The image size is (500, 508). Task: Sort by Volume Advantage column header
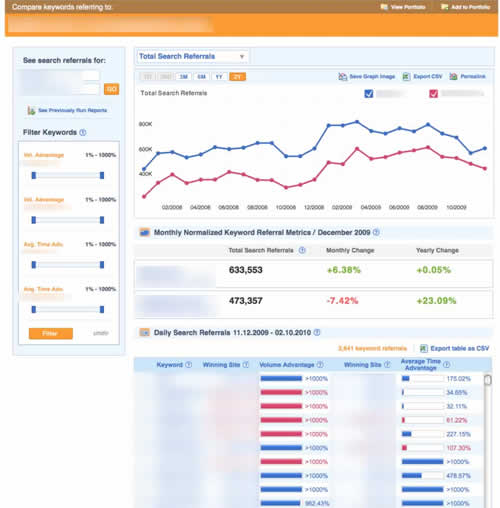pos(287,365)
